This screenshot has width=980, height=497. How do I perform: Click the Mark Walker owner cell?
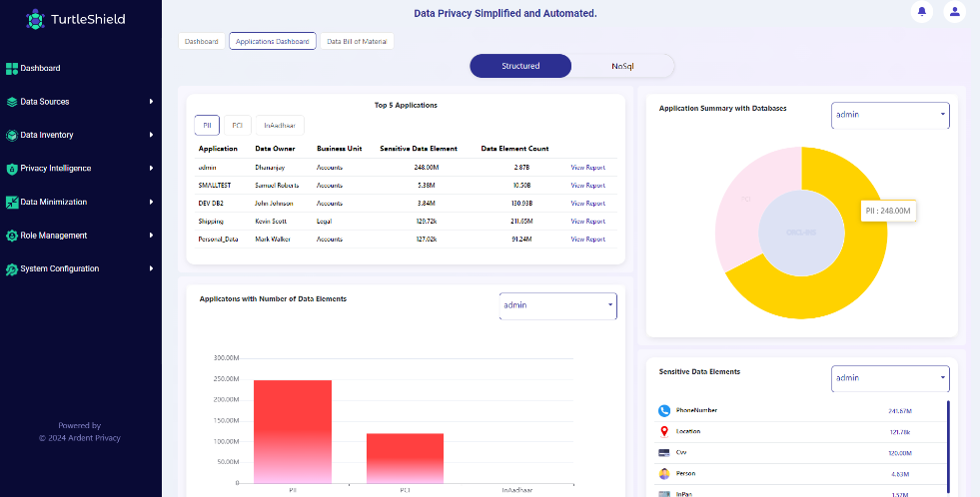271,240
